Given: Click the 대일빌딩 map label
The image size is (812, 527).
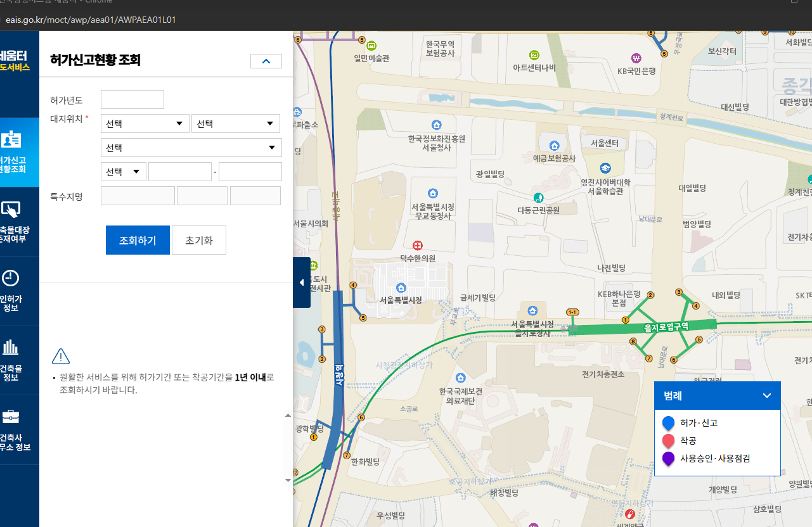Looking at the screenshot, I should 692,188.
